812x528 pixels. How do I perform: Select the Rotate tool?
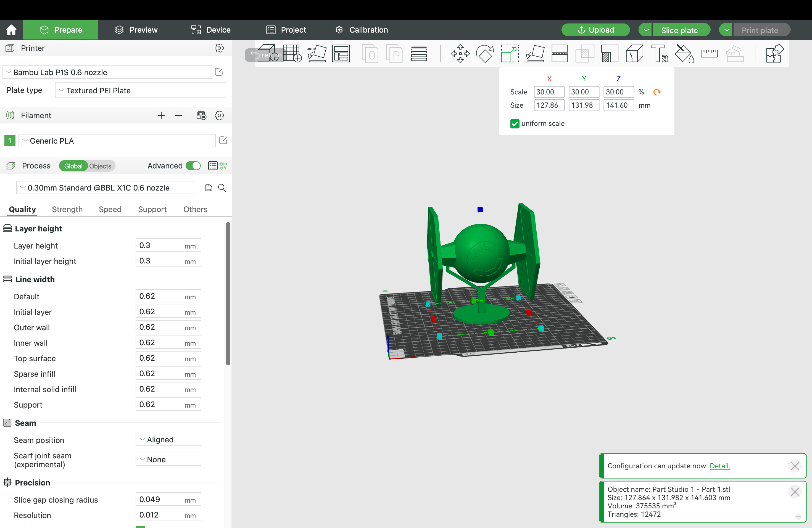click(485, 54)
